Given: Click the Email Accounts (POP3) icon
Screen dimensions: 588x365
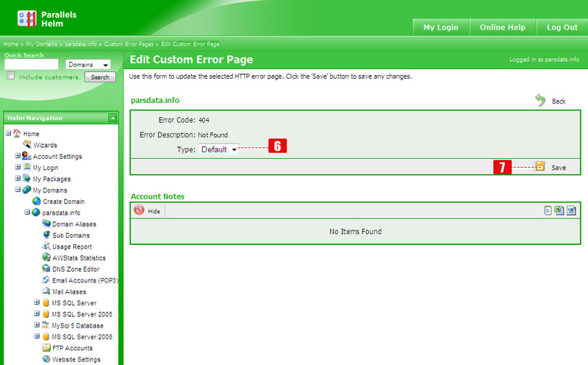Looking at the screenshot, I should click(46, 280).
